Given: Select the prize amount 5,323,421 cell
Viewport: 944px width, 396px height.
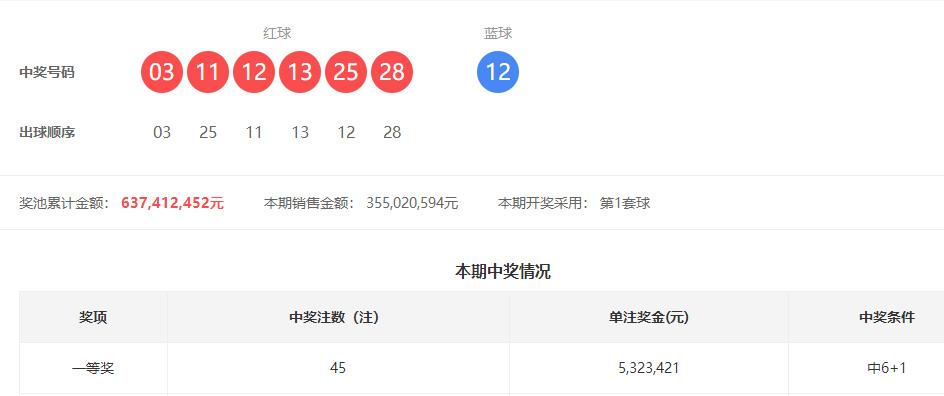Looking at the screenshot, I should 648,368.
